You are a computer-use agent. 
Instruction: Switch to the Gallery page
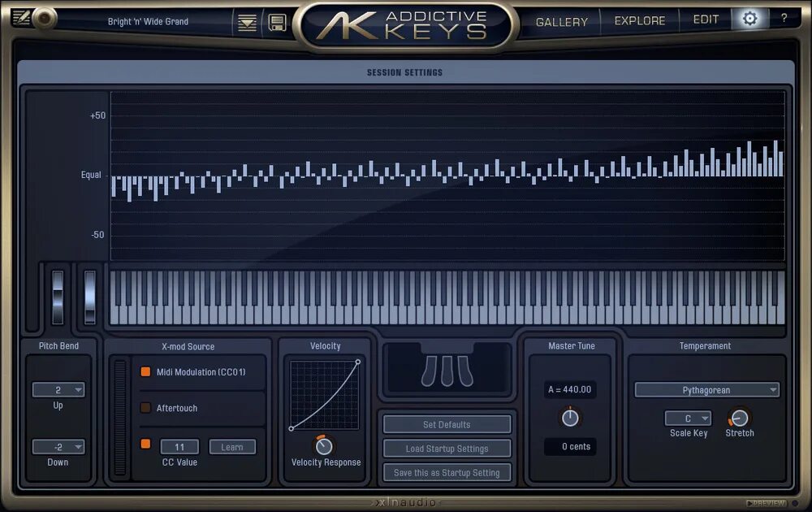[562, 22]
